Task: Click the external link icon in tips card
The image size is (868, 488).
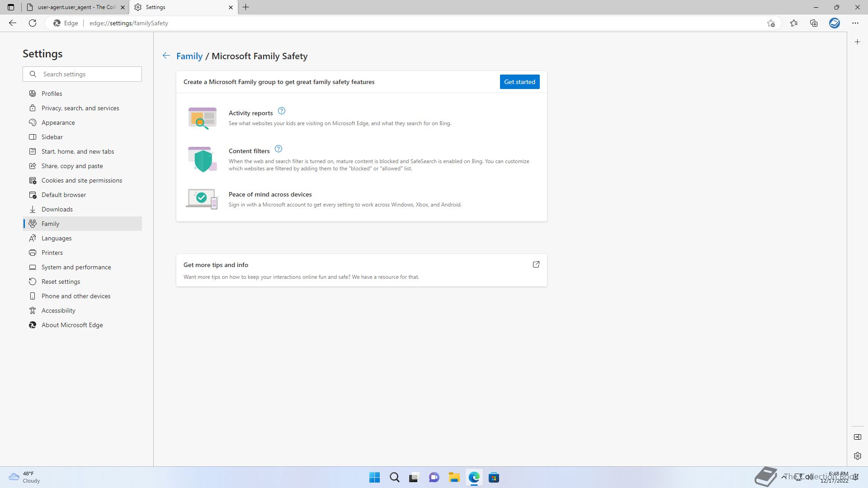Action: 536,264
